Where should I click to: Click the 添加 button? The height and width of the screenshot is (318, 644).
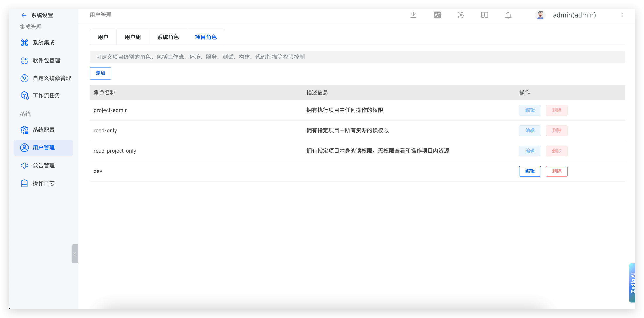[100, 73]
